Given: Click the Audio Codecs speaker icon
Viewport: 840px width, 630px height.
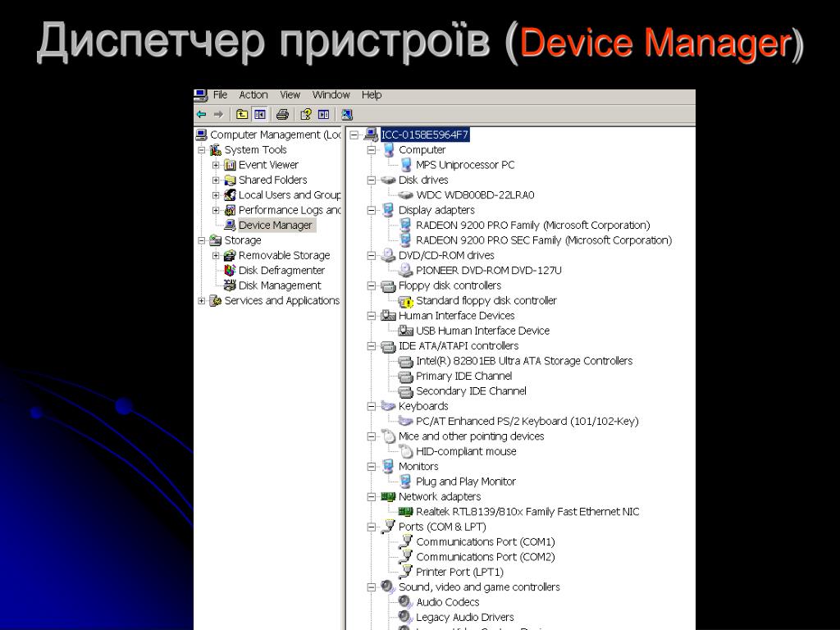Looking at the screenshot, I should 405,602.
